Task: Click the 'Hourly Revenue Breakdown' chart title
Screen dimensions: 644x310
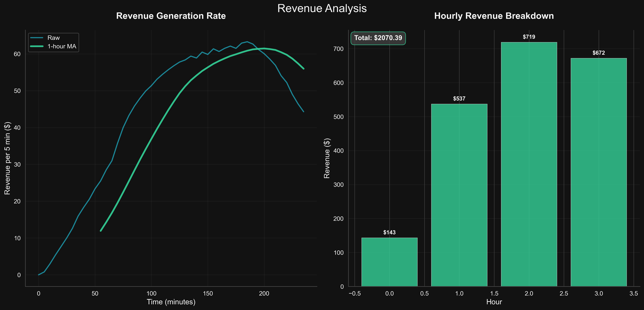Action: (494, 16)
